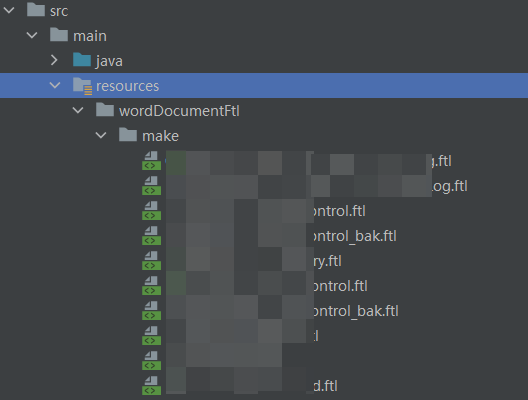The image size is (528, 400).
Task: Select the main folder label
Action: pyautogui.click(x=90, y=36)
